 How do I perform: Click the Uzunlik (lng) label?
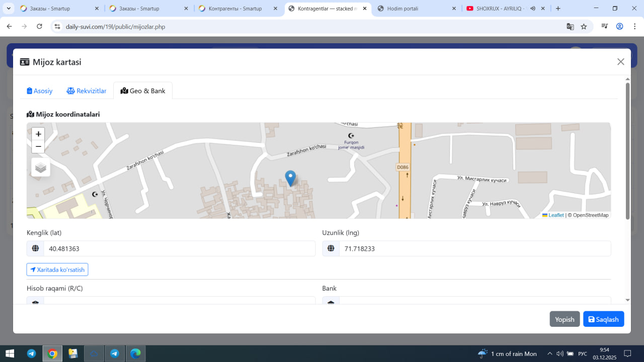[341, 232]
